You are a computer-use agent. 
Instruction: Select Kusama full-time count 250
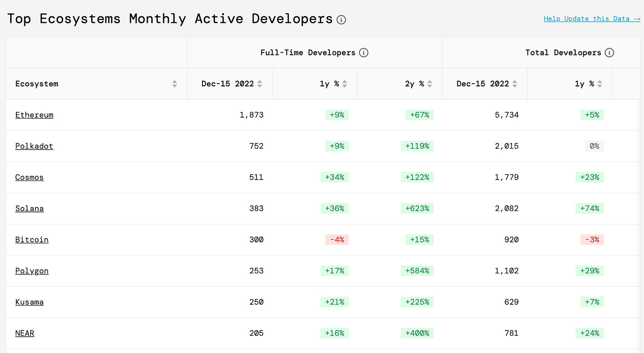[x=256, y=302]
